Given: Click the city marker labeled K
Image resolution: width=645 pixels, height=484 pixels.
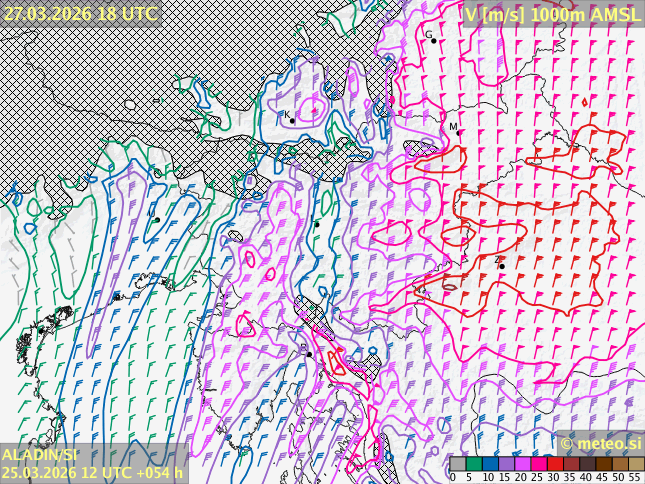Looking at the screenshot, I should (292, 120).
